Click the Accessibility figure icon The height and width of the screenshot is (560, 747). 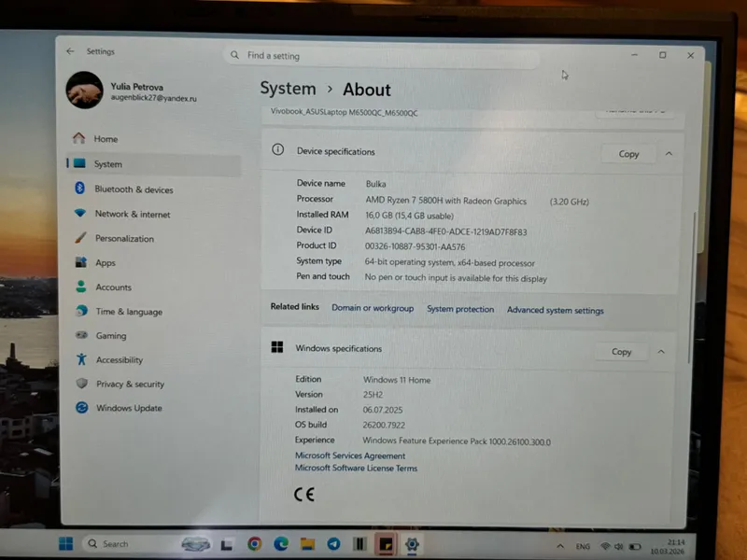click(x=81, y=359)
